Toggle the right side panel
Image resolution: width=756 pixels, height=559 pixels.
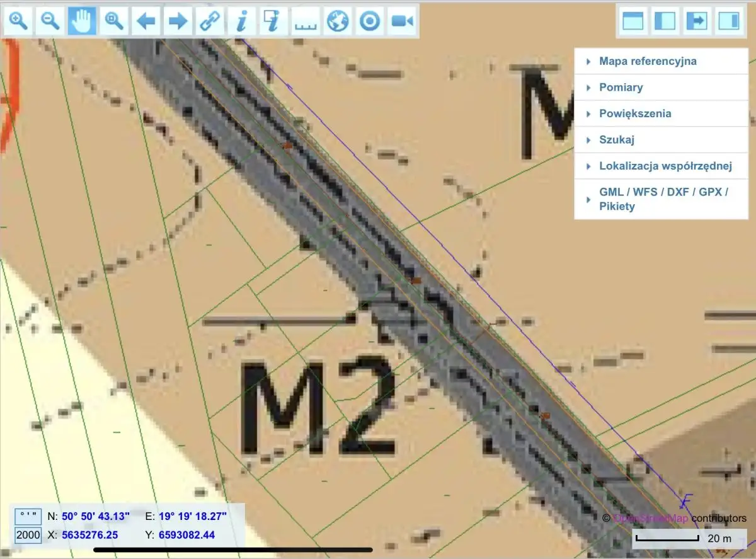(729, 21)
